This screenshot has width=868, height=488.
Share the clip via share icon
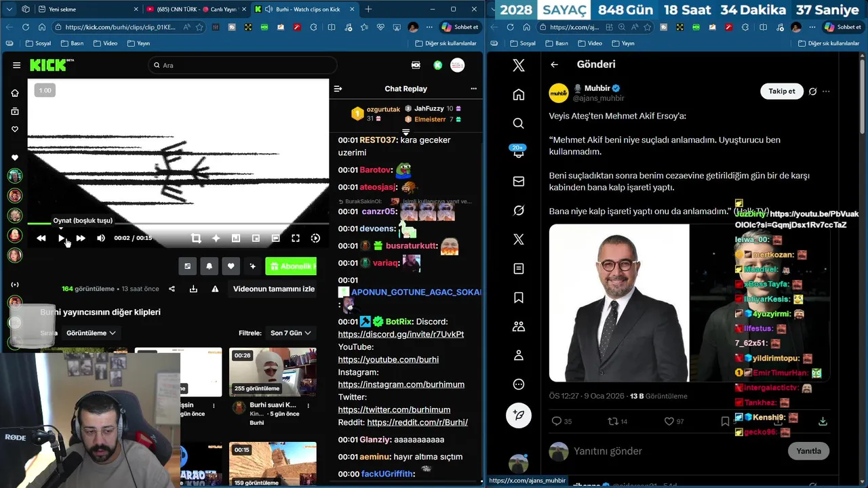(x=172, y=289)
